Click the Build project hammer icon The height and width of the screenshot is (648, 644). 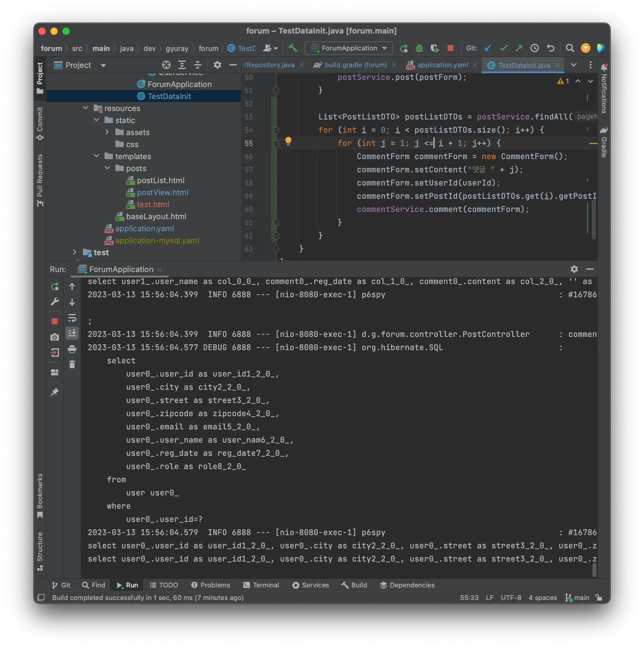coord(293,48)
